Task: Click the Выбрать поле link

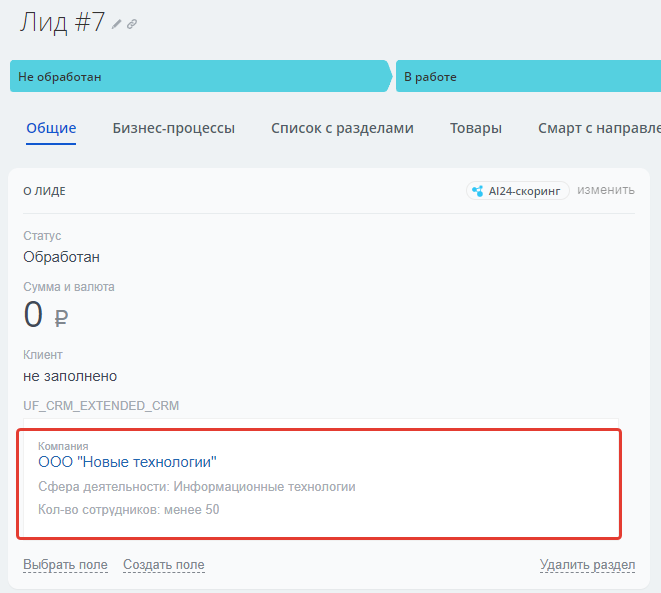Action: pyautogui.click(x=65, y=565)
